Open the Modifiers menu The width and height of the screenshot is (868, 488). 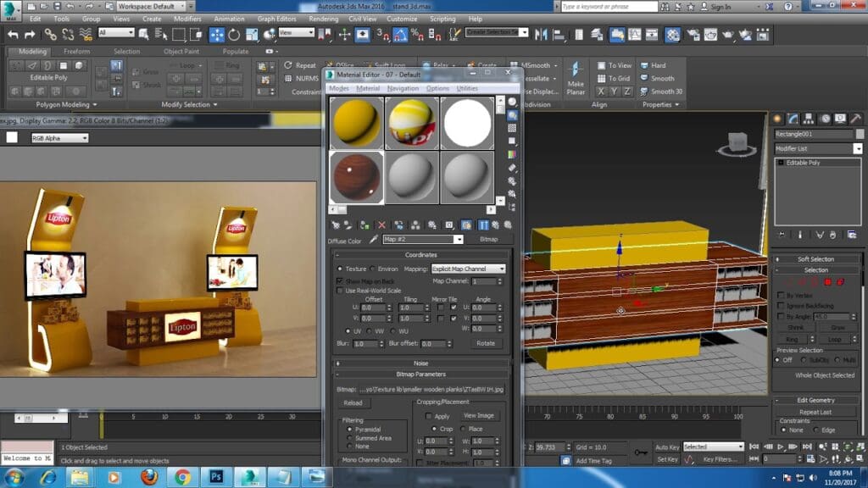[x=187, y=19]
